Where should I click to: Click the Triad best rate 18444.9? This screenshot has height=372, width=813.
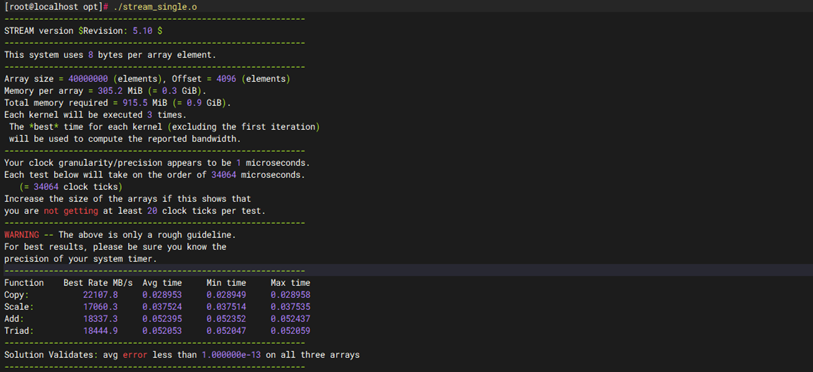100,330
